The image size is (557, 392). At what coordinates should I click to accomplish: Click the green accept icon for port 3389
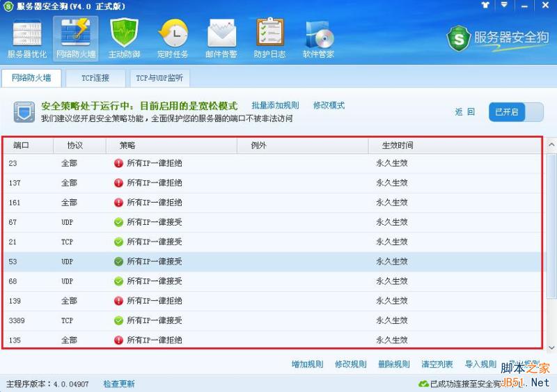(x=118, y=320)
